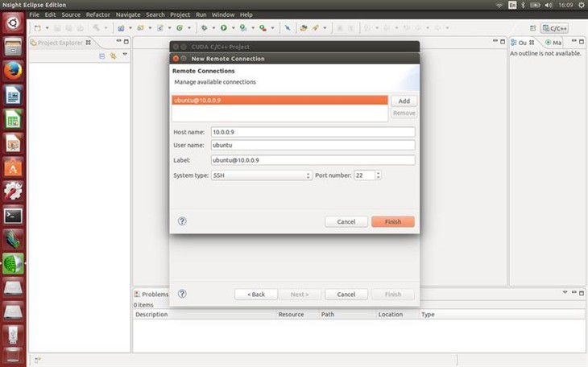Image resolution: width=588 pixels, height=367 pixels.
Task: Minimize the Project Explorer view
Action: click(x=119, y=41)
